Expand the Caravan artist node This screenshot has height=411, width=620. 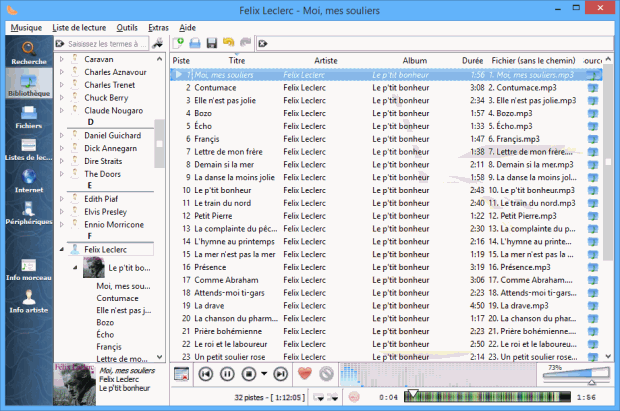[62, 59]
